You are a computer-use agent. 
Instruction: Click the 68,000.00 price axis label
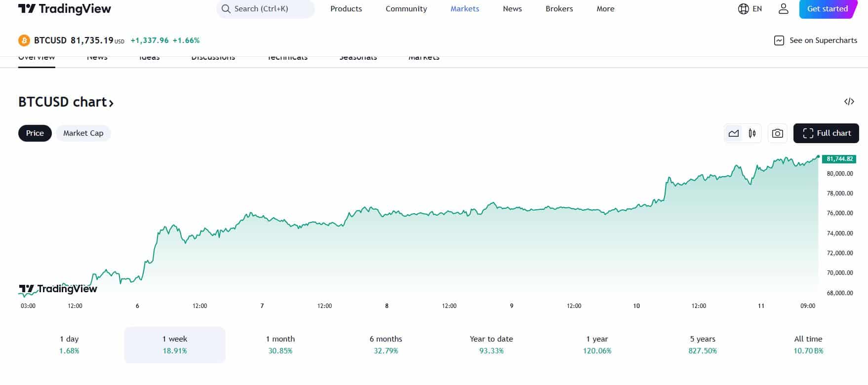pyautogui.click(x=840, y=293)
